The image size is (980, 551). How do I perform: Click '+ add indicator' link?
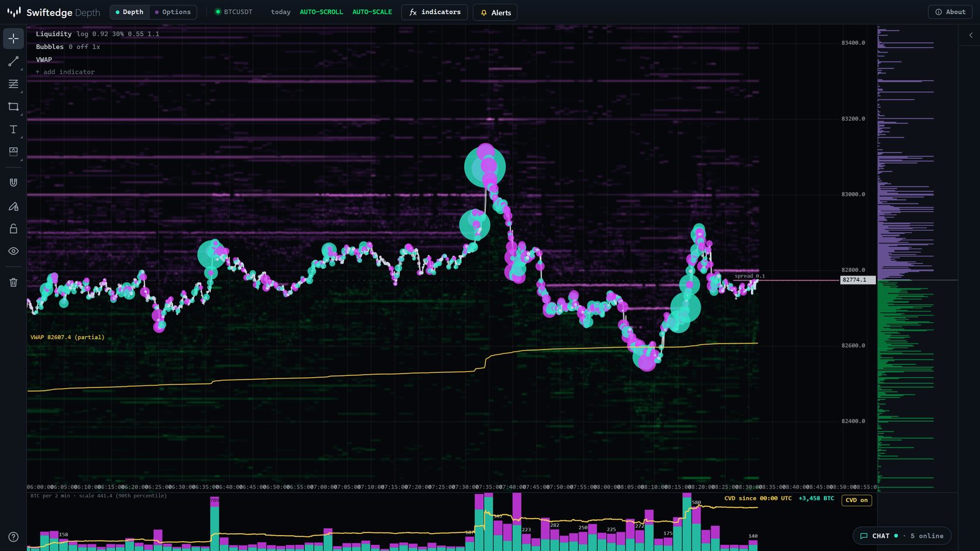(65, 72)
